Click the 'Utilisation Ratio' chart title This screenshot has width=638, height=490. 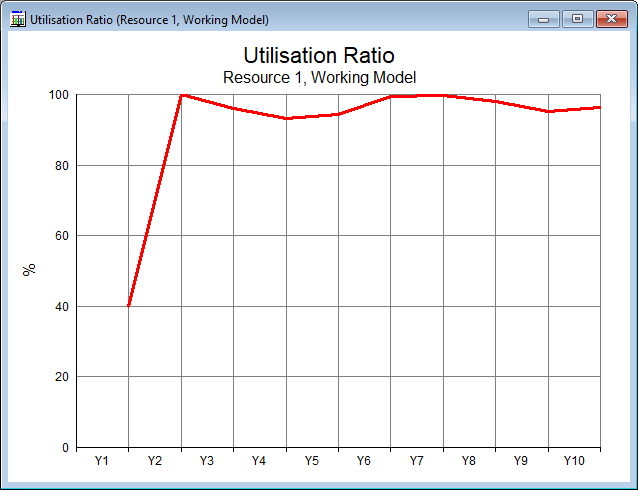(319, 55)
